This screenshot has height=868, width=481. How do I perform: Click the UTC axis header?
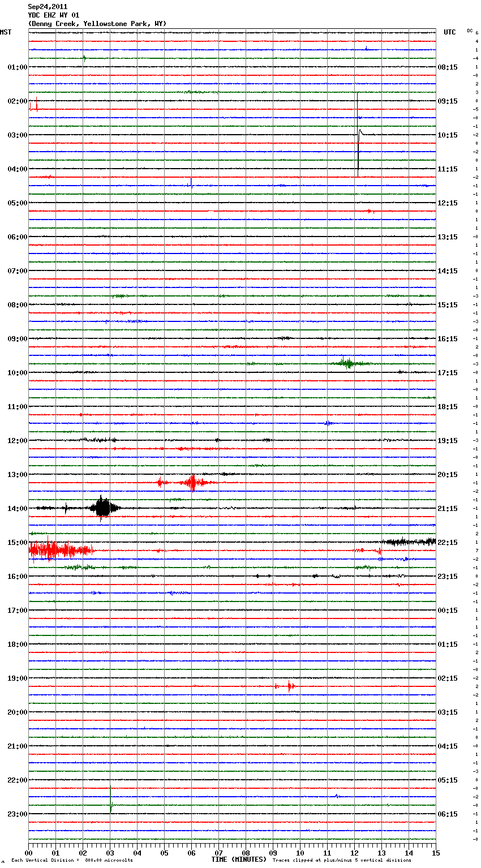pyautogui.click(x=450, y=32)
